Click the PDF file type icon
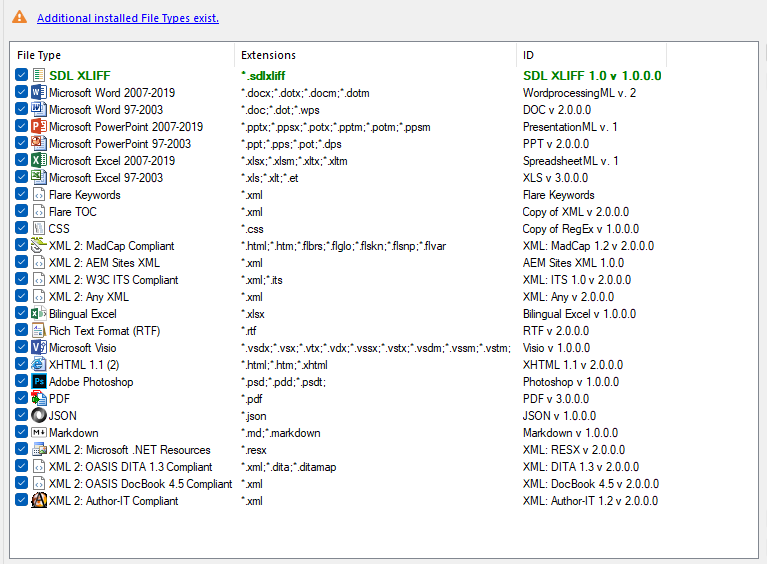The image size is (767, 564). tap(39, 398)
